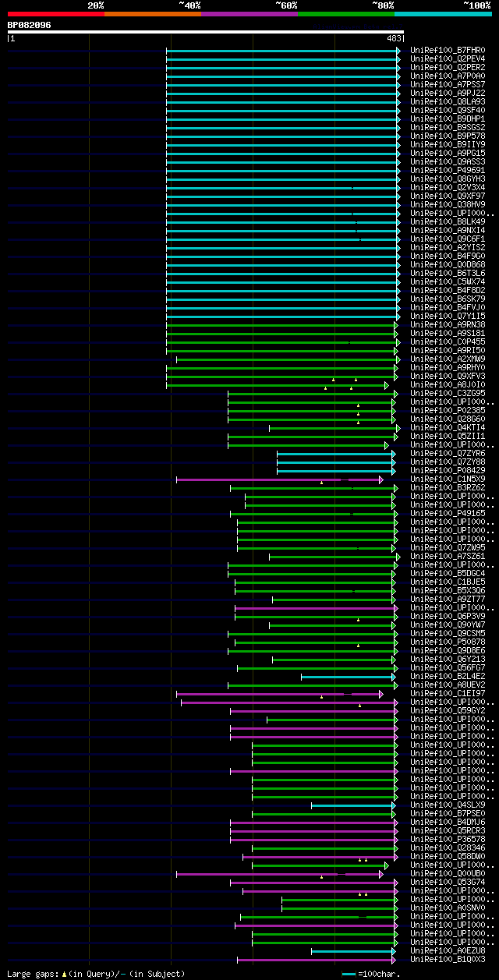Click the orange ~40% legend segment
Viewport: 499px width, 980px height.
(152, 14)
